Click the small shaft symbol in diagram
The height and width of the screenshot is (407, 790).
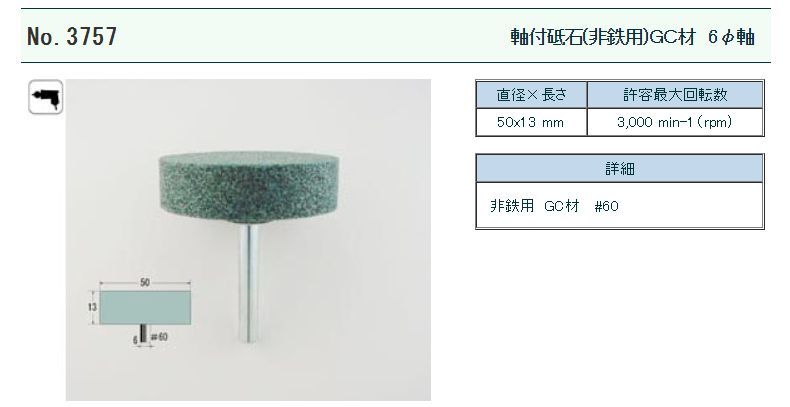tap(145, 333)
